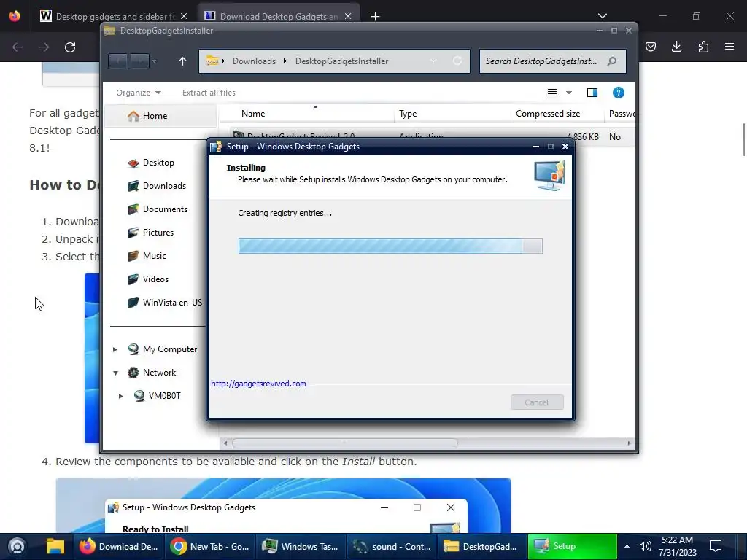Close the Desktop gadgets and sidebar tab
This screenshot has width=747, height=560.
point(184,16)
